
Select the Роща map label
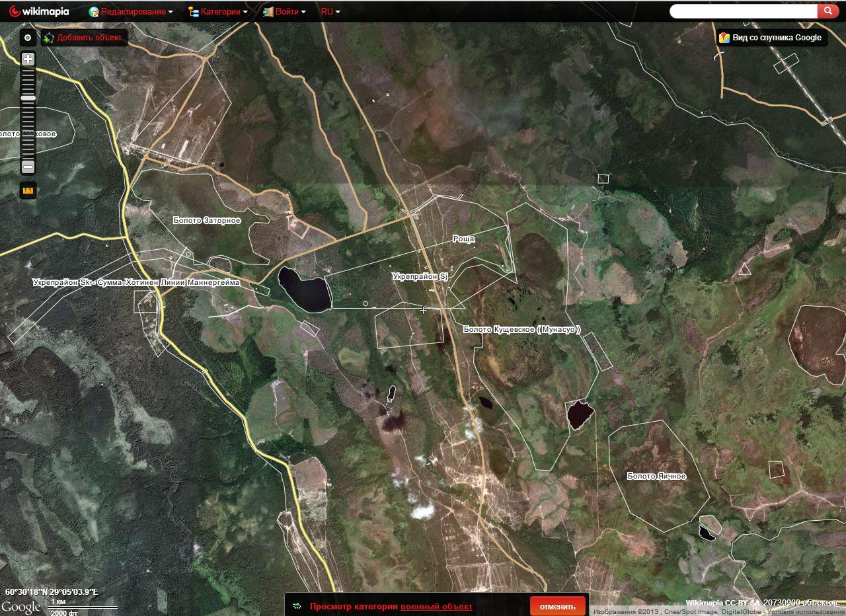coord(463,239)
